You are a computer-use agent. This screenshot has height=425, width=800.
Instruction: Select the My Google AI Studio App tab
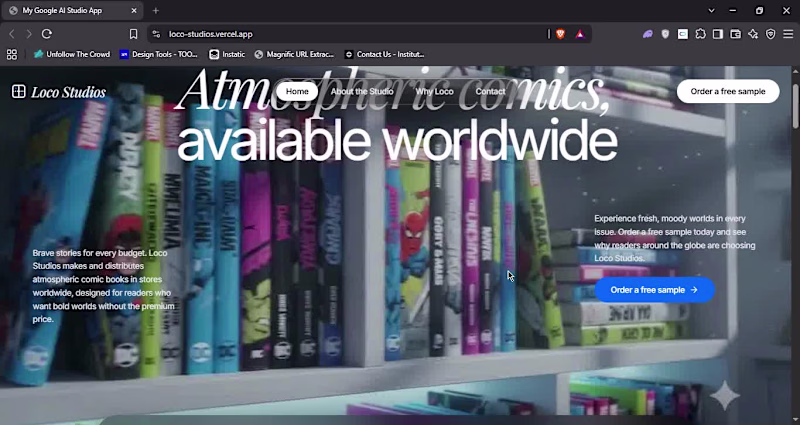(x=72, y=10)
